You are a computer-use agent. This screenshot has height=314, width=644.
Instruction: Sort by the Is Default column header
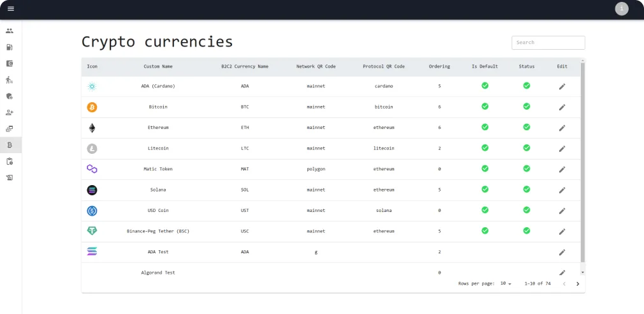click(x=485, y=66)
